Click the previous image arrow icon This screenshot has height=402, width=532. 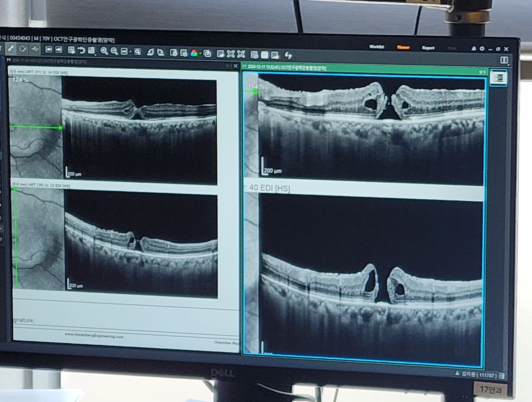pyautogui.click(x=49, y=49)
